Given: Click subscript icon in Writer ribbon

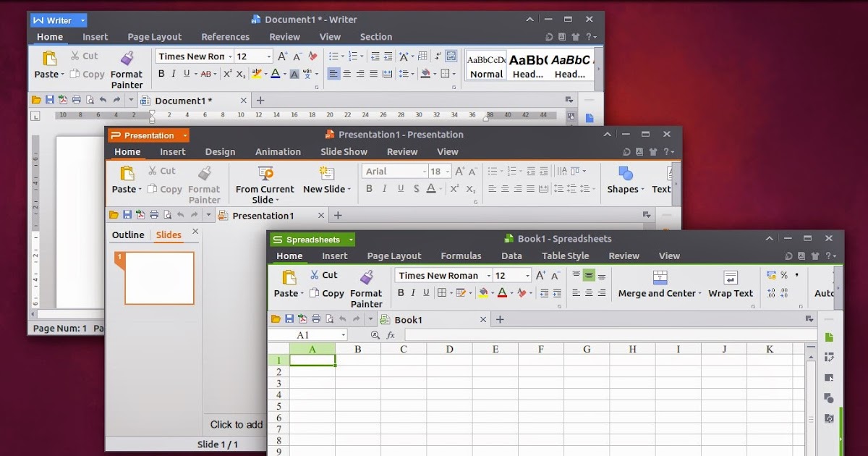Looking at the screenshot, I should pos(241,74).
